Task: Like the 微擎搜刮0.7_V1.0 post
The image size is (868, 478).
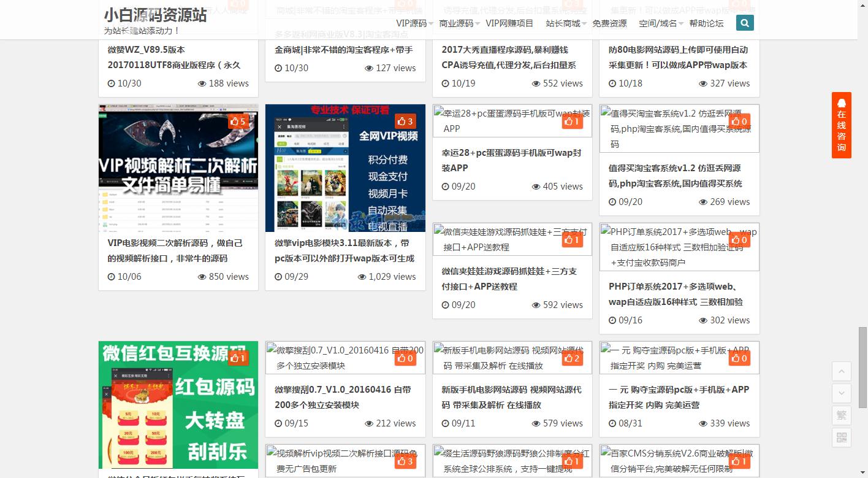Action: (405, 358)
